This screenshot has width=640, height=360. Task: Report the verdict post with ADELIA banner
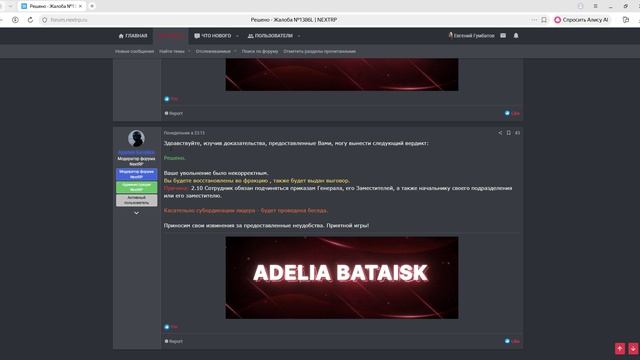173,341
